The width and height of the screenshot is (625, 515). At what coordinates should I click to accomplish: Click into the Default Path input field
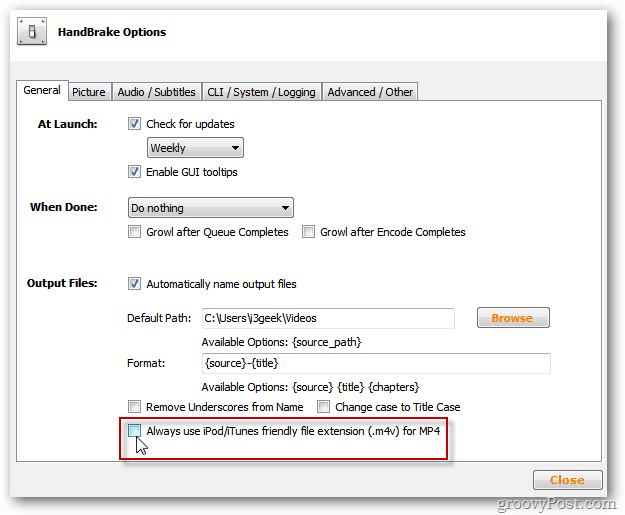click(328, 318)
